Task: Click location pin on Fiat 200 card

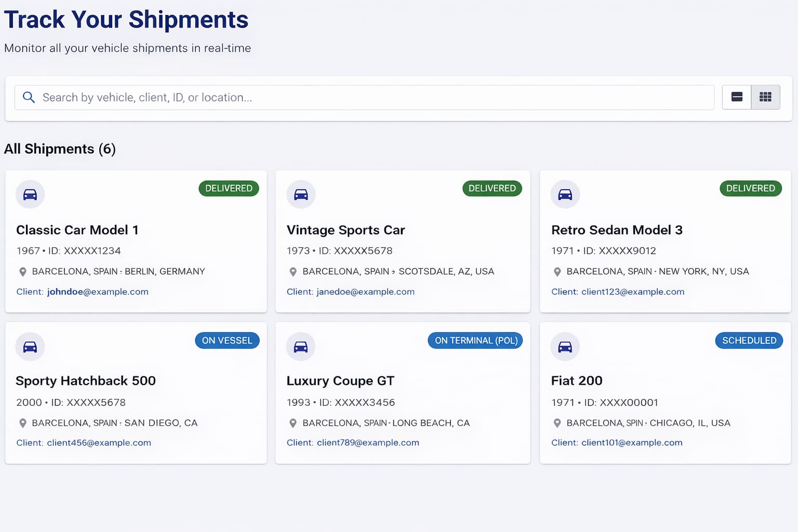Action: (x=557, y=423)
